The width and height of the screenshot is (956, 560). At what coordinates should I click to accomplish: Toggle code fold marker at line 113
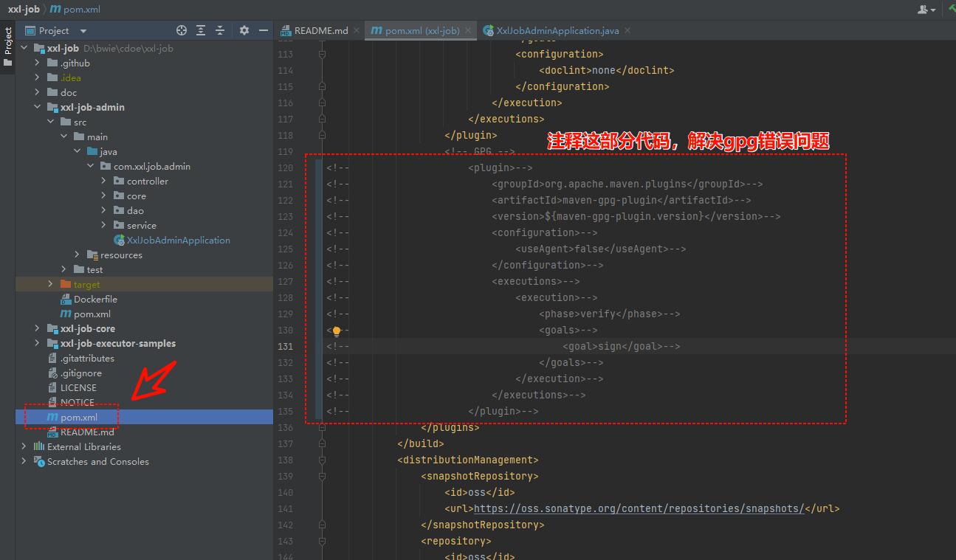tap(322, 54)
